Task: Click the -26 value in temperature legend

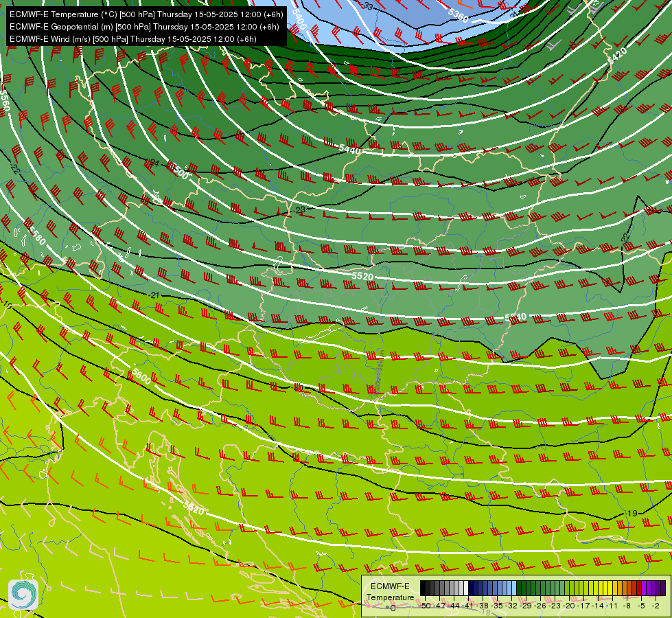Action: coord(540,606)
